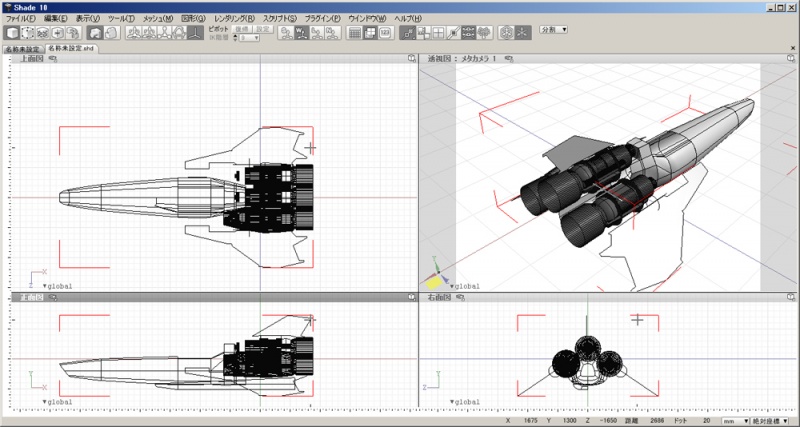This screenshot has height=427, width=800.
Task: Switch to the four-view layout icon
Action: (x=369, y=33)
